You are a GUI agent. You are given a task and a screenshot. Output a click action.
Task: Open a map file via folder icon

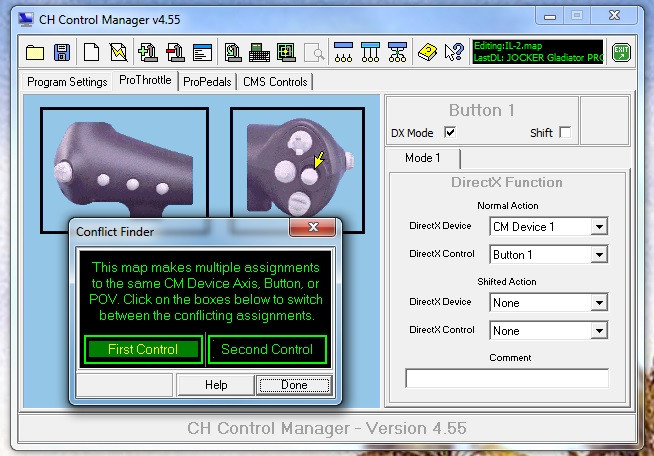[35, 53]
